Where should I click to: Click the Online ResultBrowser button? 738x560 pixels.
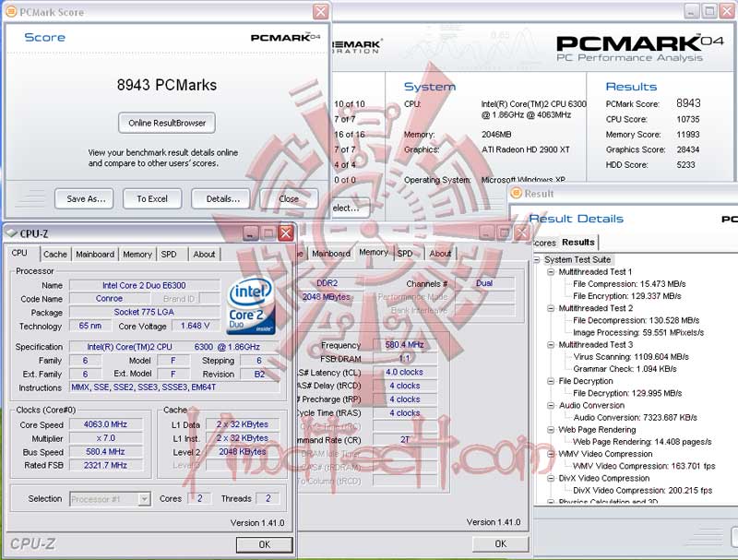(x=167, y=123)
